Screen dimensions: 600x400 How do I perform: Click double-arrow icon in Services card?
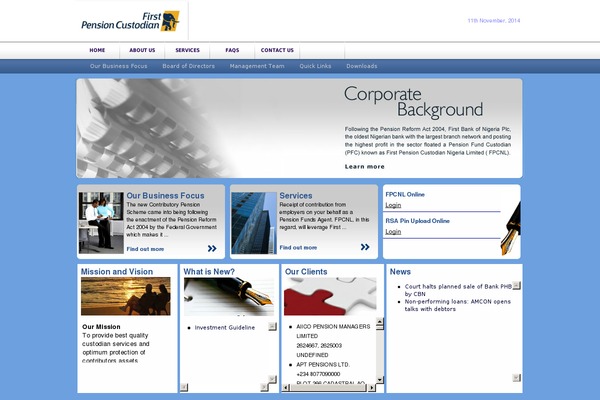(x=365, y=247)
